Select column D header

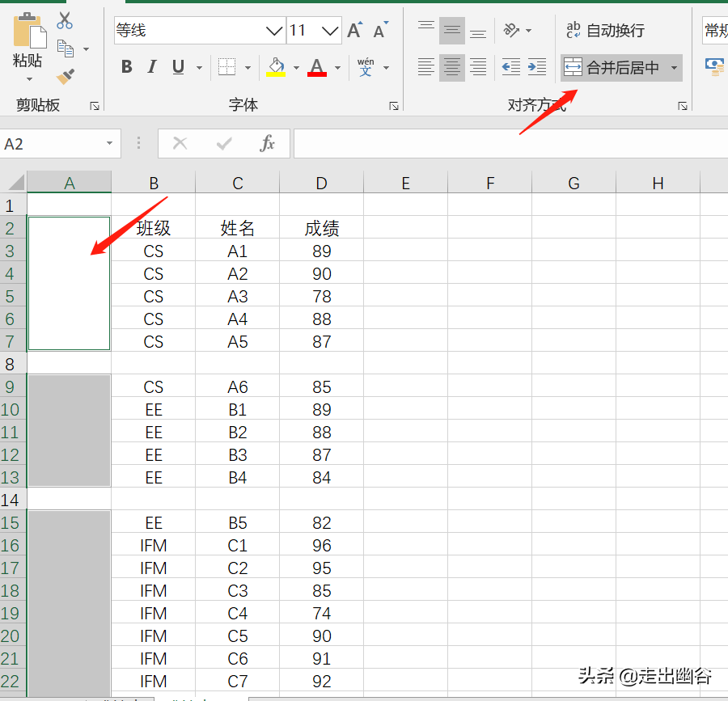coord(321,183)
